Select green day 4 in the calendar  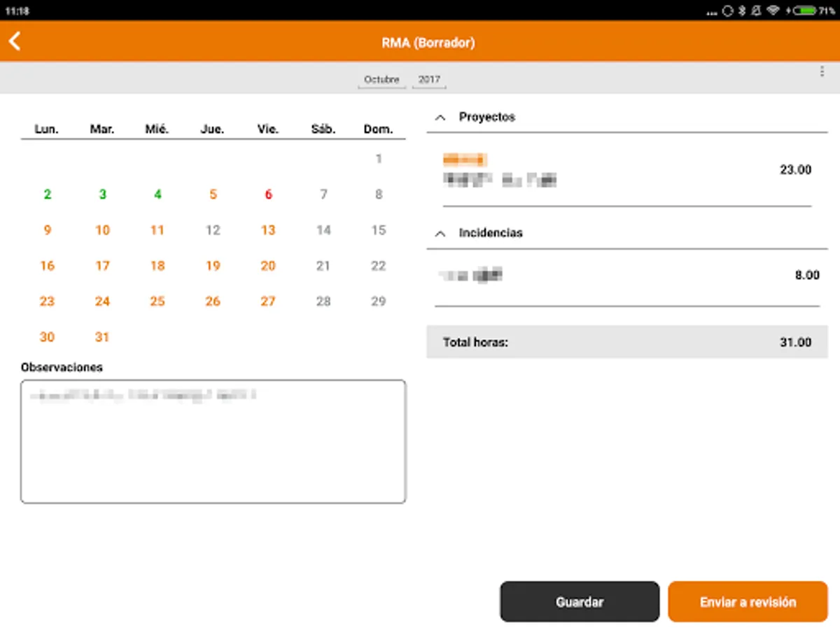(x=157, y=195)
